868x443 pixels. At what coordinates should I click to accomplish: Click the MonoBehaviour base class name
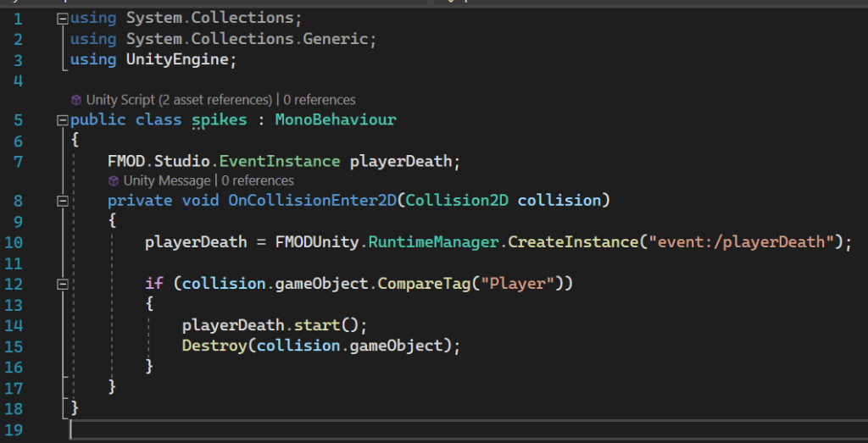[335, 119]
